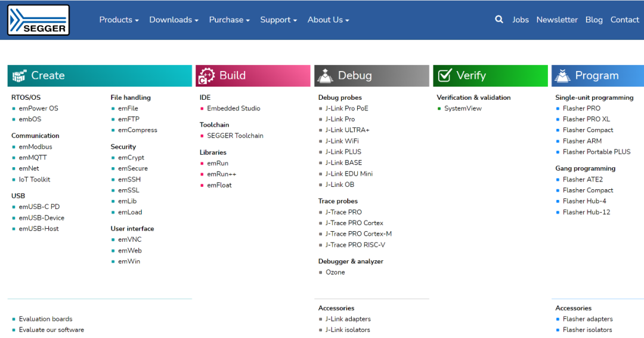Open the Ozone debugger link

[335, 272]
